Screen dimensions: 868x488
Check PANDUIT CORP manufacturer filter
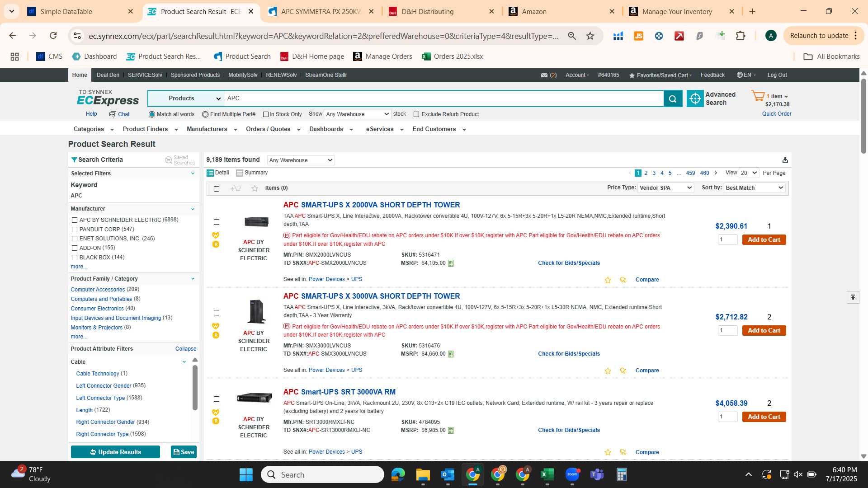click(x=75, y=230)
